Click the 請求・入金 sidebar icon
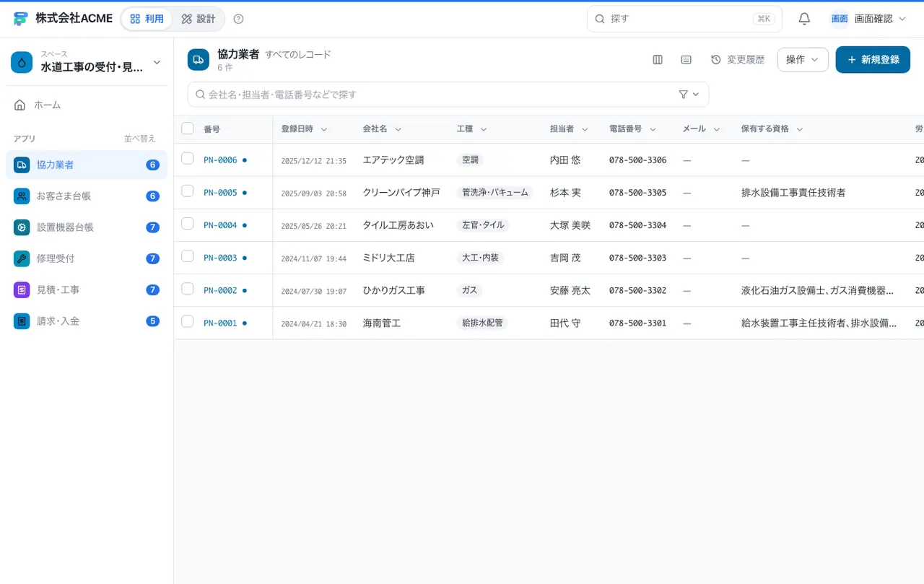Viewport: 924px width, 584px height. [x=22, y=321]
